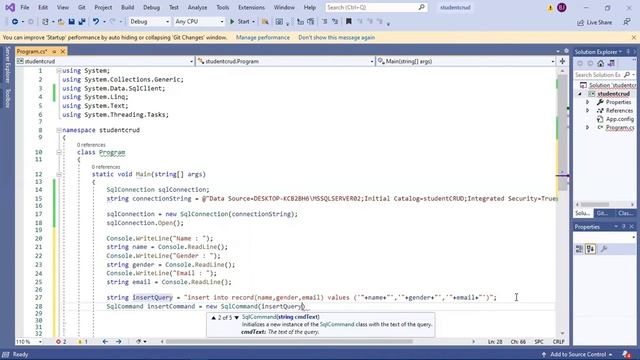Open the Any CPU platform dropdown
640x360 pixels.
[199, 22]
